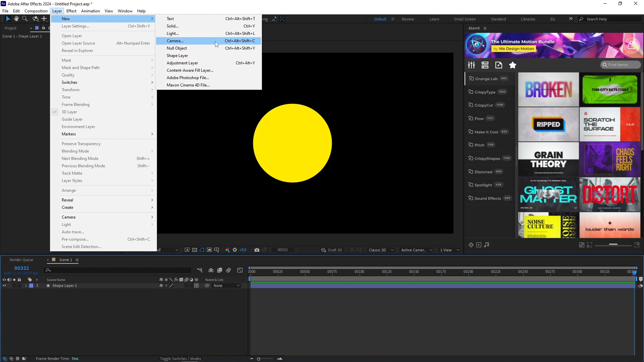This screenshot has width=644, height=362.
Task: Toggle 3D layer switch on Shape Layer 1
Action: click(196, 286)
